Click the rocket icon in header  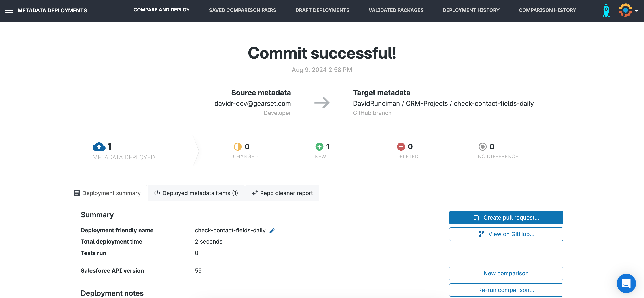coord(606,10)
